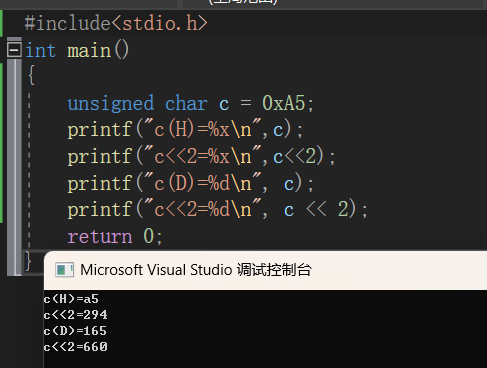The image size is (487, 368).
Task: Click console output line c<<2=660
Action: tap(75, 347)
